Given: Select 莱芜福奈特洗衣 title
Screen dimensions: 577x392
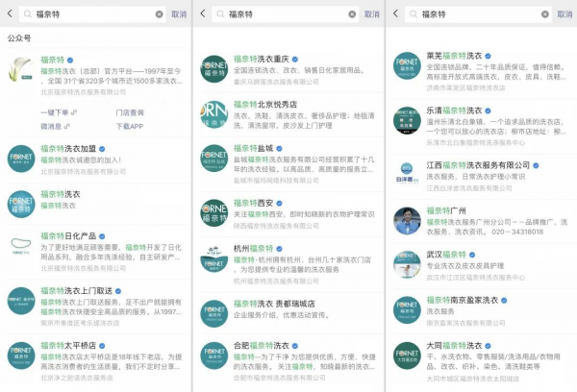Looking at the screenshot, I should point(455,56).
